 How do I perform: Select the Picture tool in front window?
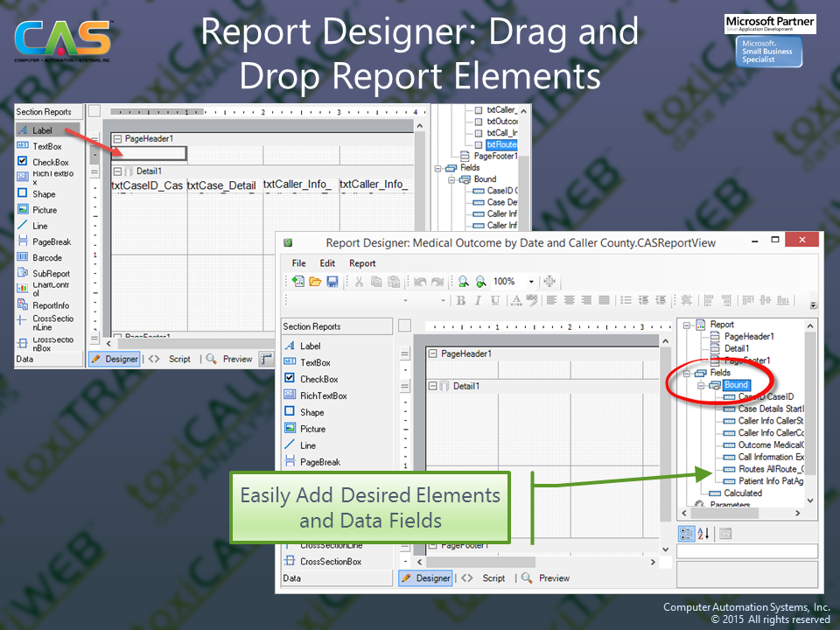(312, 429)
